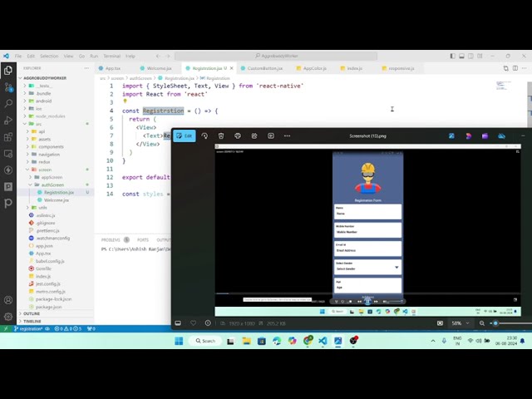Expand the appScreen folder
Screen dimensions: 532x399
click(x=52, y=177)
